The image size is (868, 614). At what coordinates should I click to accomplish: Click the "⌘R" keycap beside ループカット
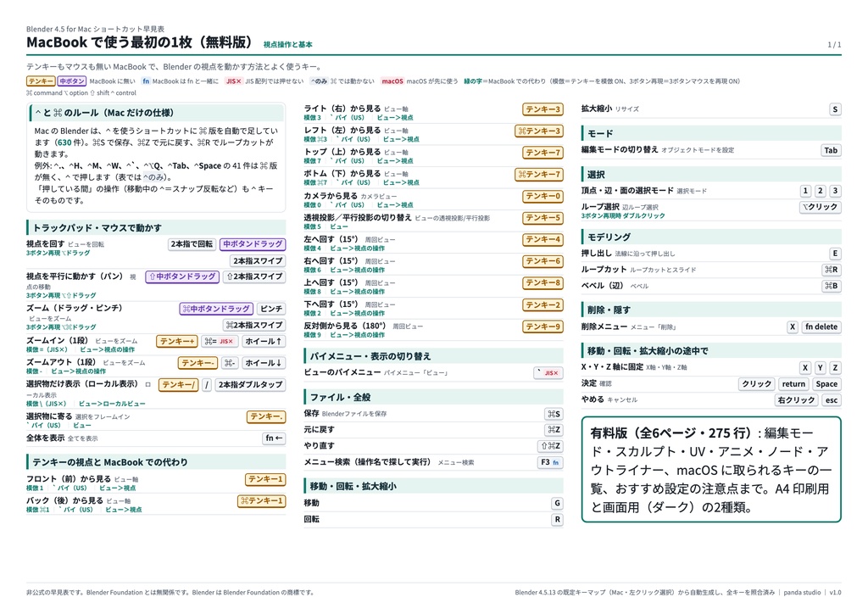click(x=832, y=270)
